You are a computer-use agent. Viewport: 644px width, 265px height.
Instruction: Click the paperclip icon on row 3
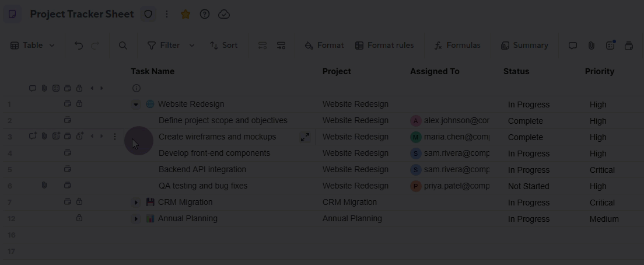(x=44, y=136)
